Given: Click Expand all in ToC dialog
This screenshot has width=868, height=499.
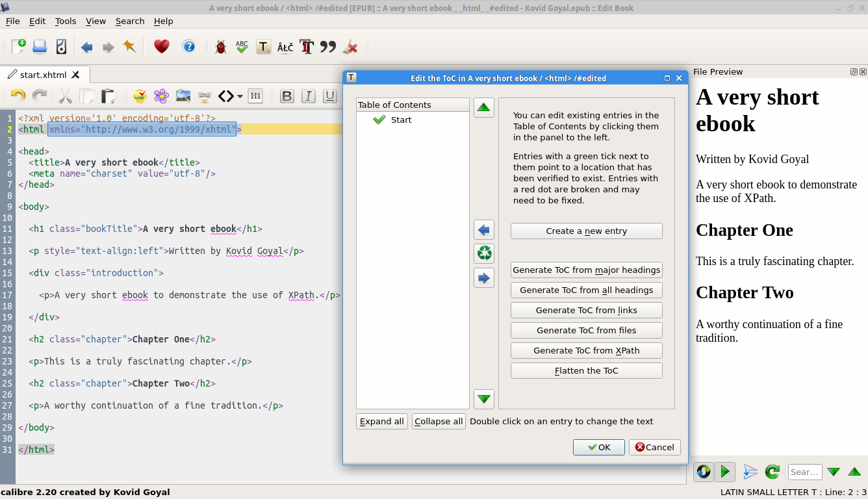Looking at the screenshot, I should (381, 421).
